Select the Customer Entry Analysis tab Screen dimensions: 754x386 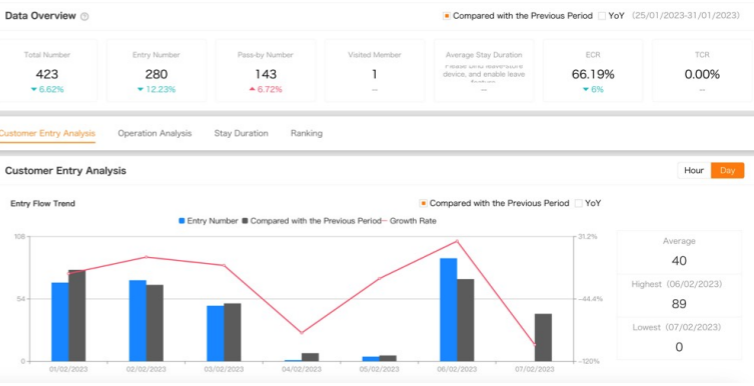(x=47, y=133)
